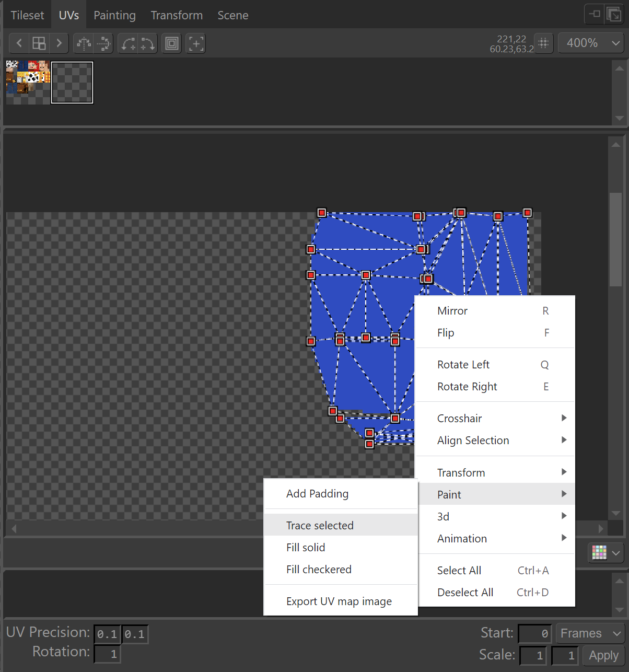
Task: Click the tile grid icon in toolbar
Action: coord(39,43)
